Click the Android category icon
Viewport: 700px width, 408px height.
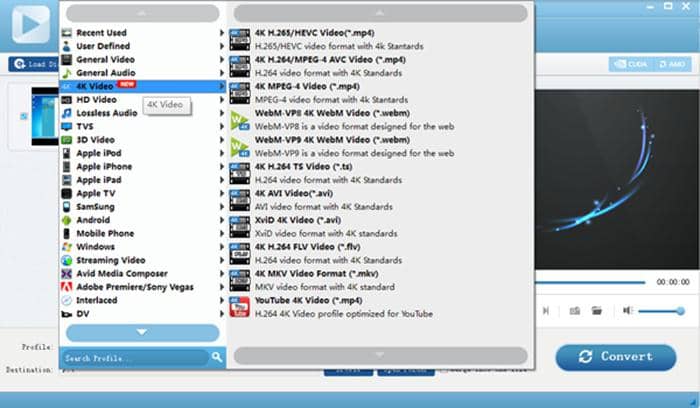[x=67, y=220]
